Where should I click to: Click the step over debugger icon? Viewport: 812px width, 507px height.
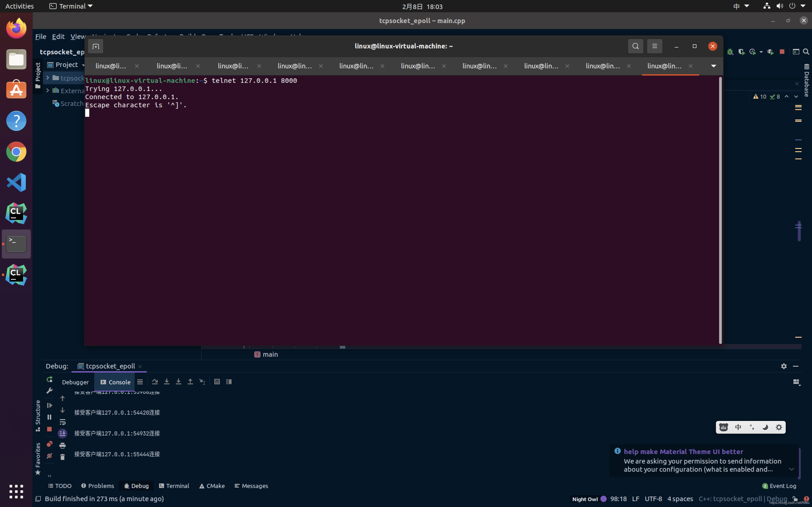click(155, 382)
